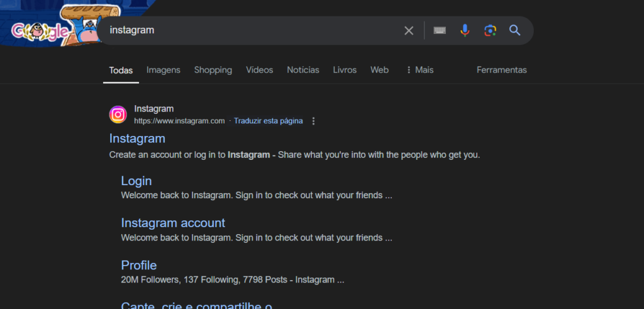This screenshot has height=309, width=644.
Task: Click the magnifier search button
Action: click(x=514, y=30)
